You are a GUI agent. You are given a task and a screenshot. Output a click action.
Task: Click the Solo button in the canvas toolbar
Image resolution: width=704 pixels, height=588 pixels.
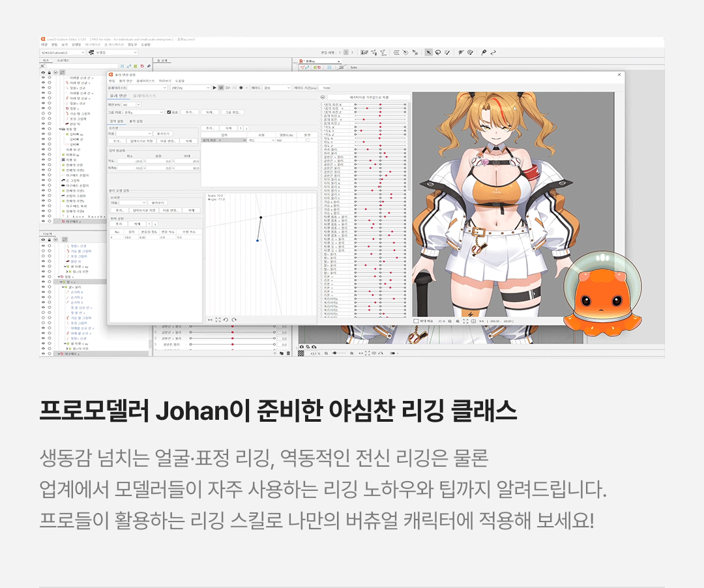(x=353, y=67)
